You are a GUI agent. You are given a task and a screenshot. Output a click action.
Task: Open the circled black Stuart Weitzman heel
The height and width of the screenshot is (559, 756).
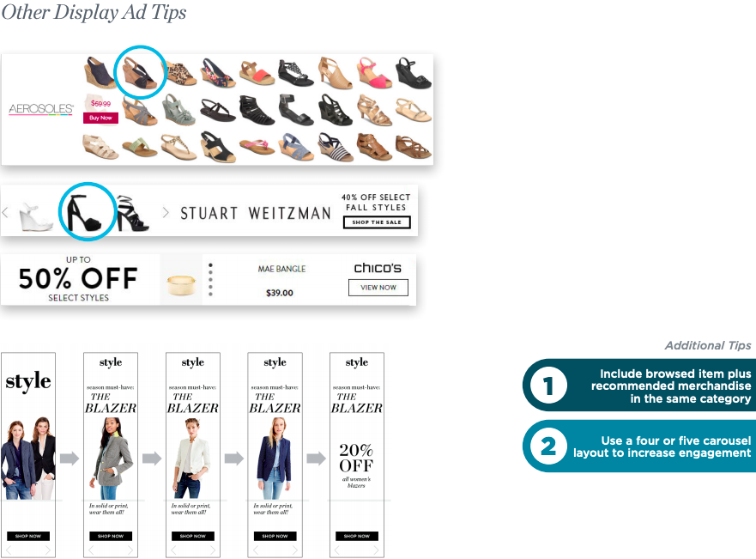(x=86, y=212)
